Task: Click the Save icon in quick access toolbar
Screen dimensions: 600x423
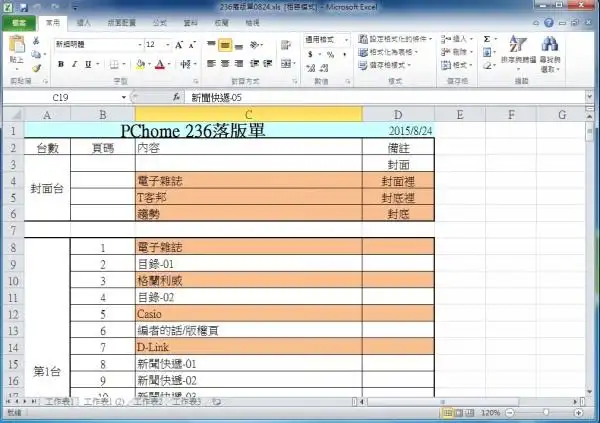Action: [23, 7]
